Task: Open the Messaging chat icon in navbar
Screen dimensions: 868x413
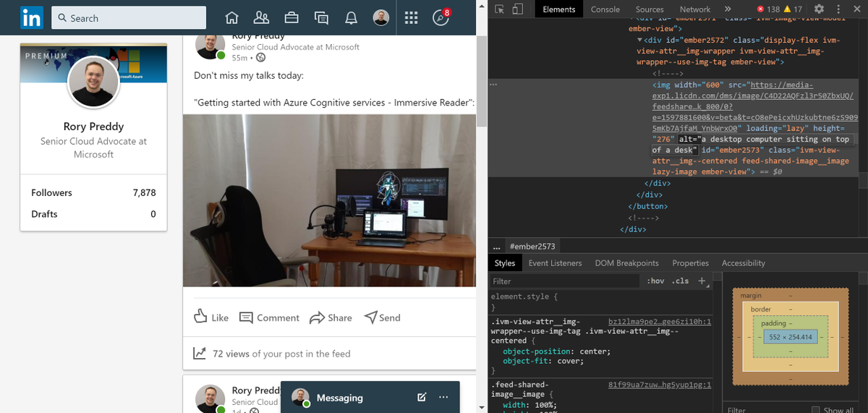Action: tap(322, 18)
